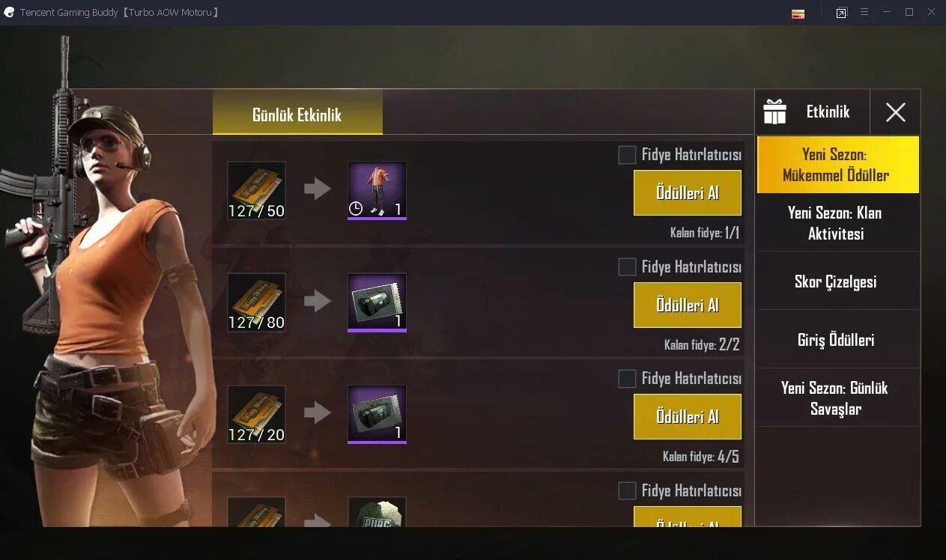Select the crate coupon reward in third row

[377, 414]
